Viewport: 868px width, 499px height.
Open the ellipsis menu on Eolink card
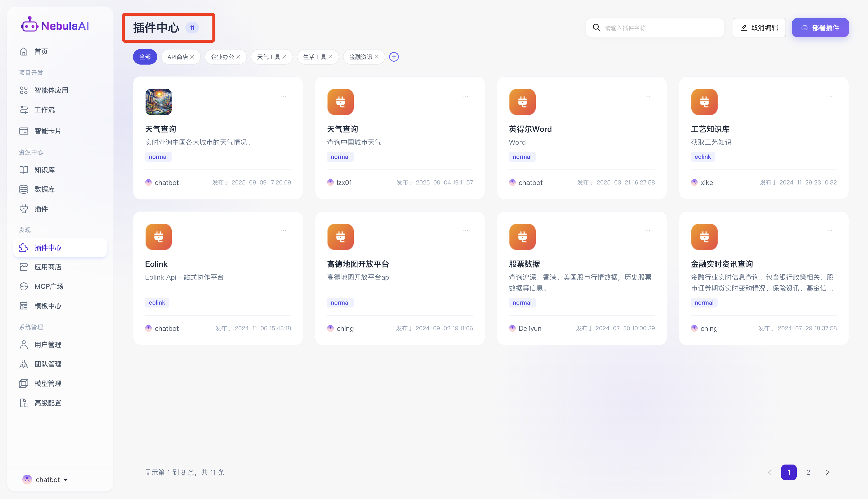(283, 231)
